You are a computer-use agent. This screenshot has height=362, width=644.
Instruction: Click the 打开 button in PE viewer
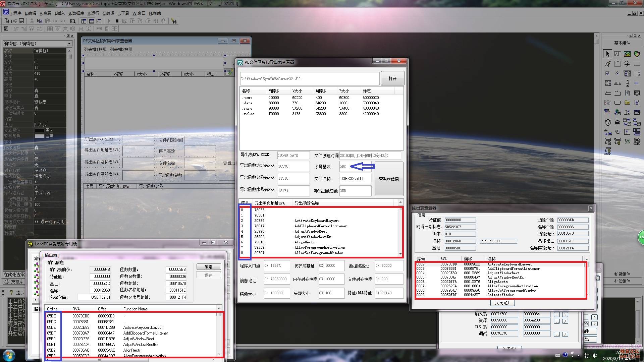coord(392,78)
